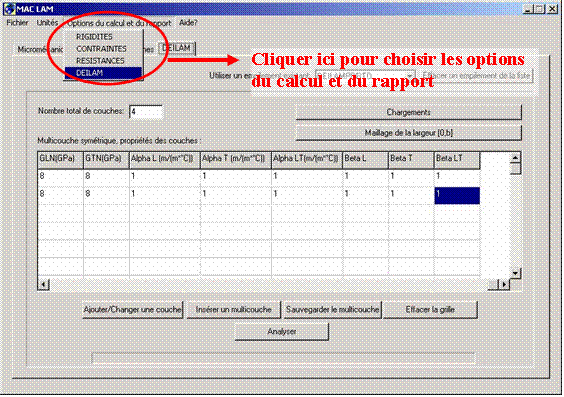The width and height of the screenshot is (564, 397).
Task: Click the Beta L column header
Action: coord(365,160)
